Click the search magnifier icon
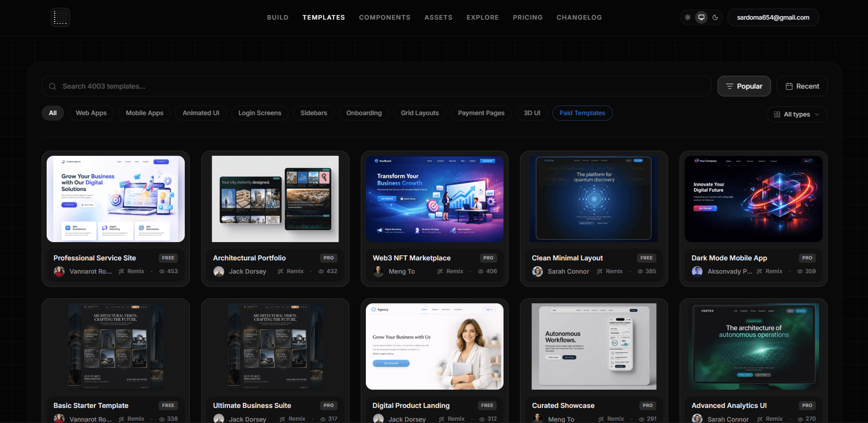The height and width of the screenshot is (423, 868). [x=53, y=86]
